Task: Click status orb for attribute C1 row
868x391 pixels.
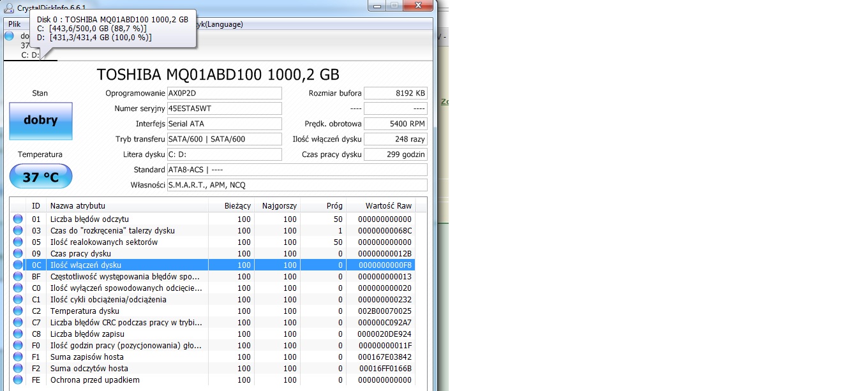Action: [18, 299]
